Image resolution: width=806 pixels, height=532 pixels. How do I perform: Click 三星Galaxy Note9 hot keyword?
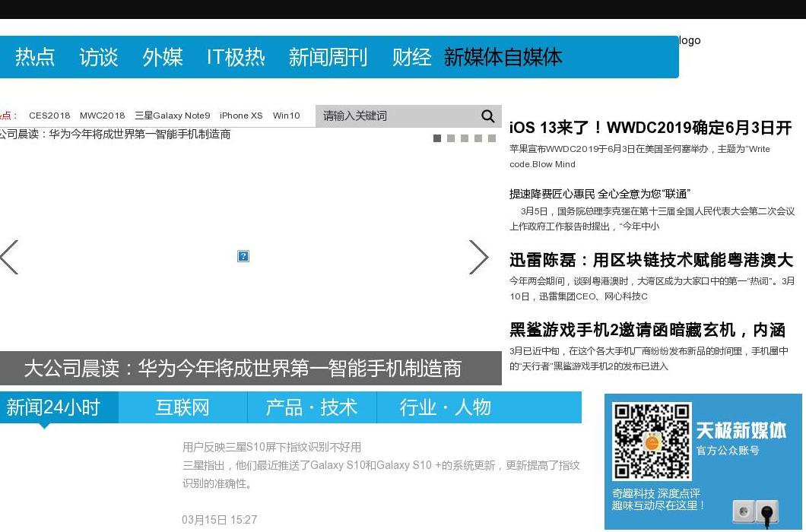click(x=172, y=116)
